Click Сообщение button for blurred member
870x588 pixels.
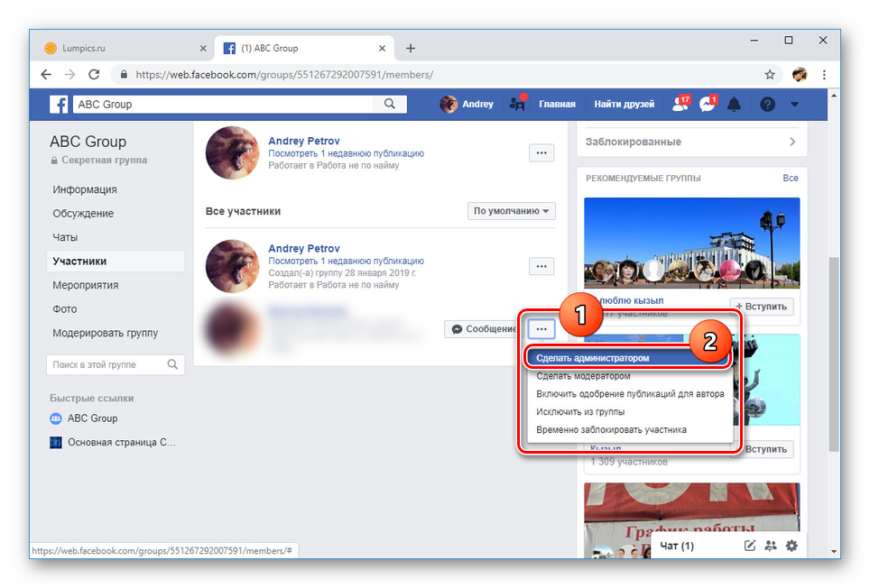click(483, 328)
